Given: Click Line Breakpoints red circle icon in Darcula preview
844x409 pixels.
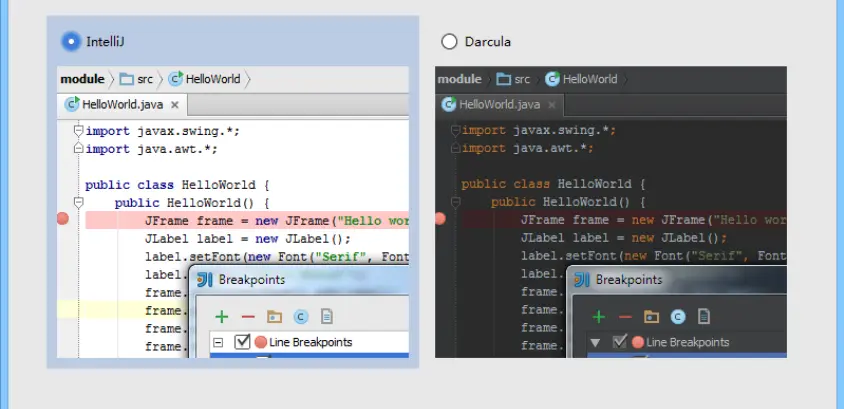Looking at the screenshot, I should tap(638, 342).
